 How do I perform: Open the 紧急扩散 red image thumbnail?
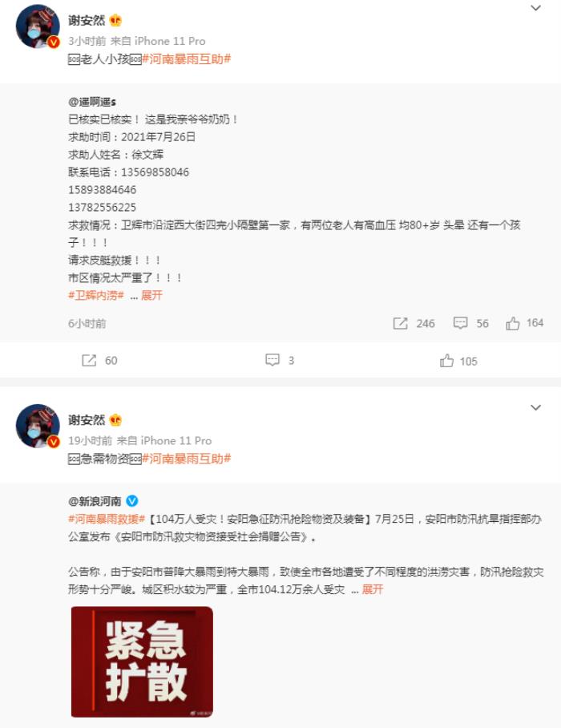(x=142, y=661)
